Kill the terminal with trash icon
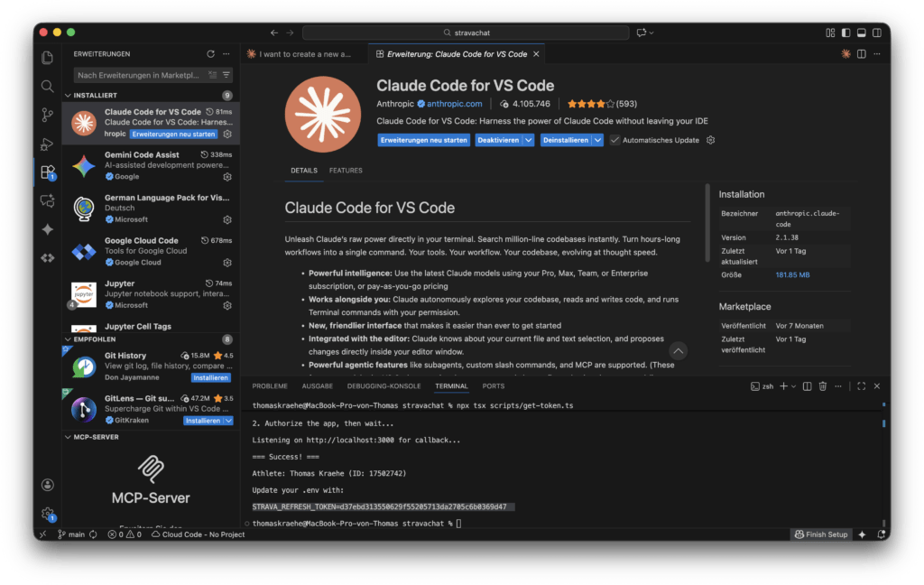924x585 pixels. click(823, 386)
